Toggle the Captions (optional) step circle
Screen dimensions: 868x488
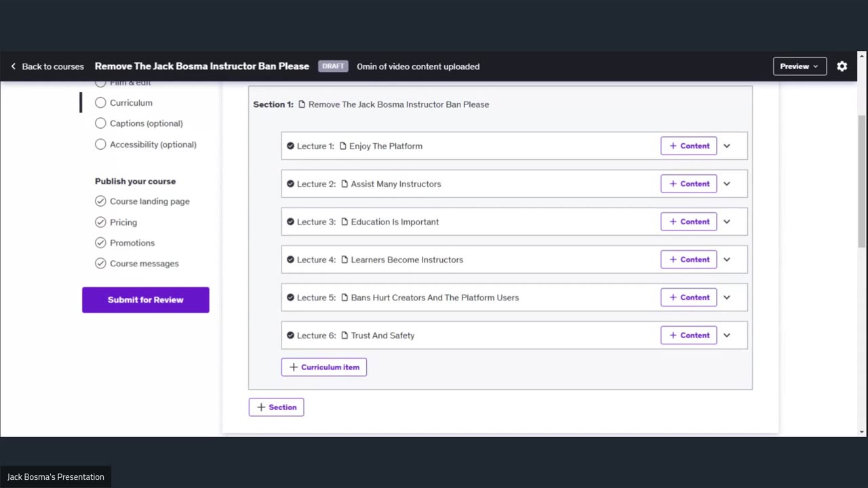[100, 123]
